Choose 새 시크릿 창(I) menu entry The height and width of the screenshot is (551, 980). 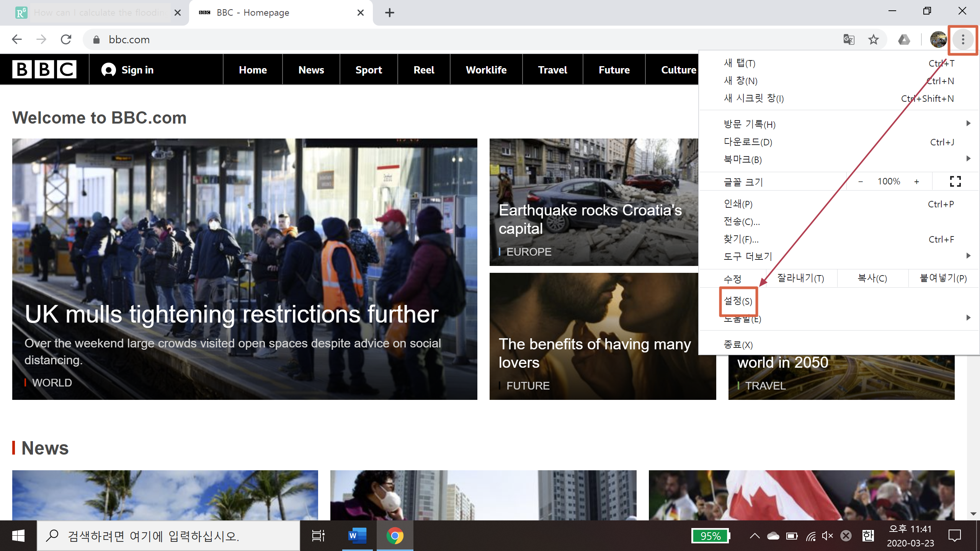point(754,98)
